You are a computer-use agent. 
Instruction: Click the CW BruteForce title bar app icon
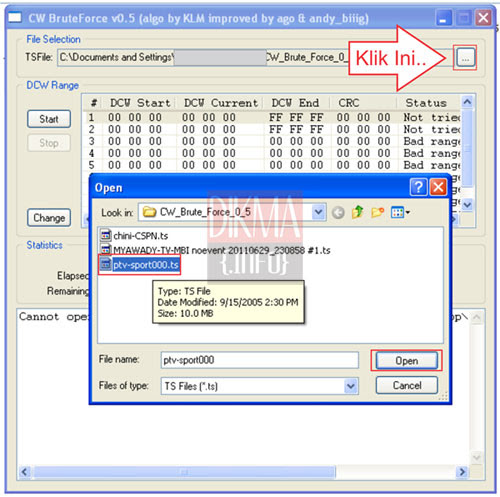coord(15,18)
